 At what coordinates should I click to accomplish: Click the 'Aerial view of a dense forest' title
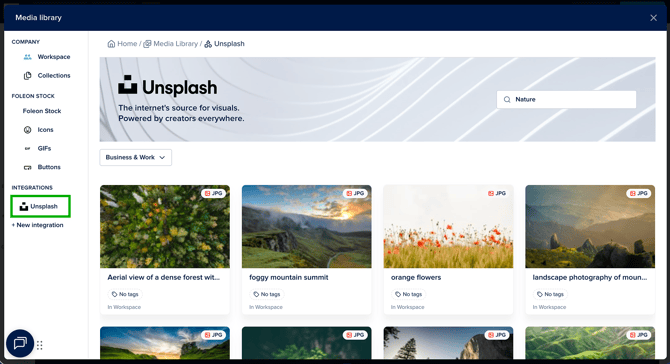point(164,277)
